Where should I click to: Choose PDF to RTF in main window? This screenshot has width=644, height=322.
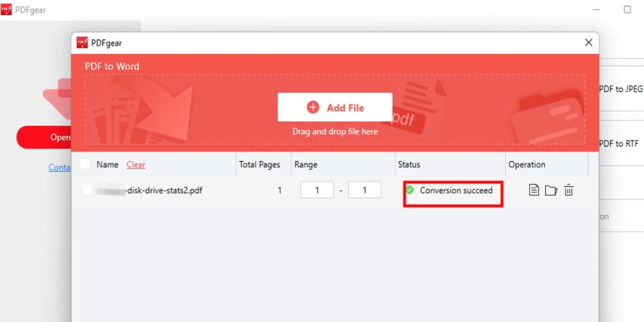tap(619, 144)
